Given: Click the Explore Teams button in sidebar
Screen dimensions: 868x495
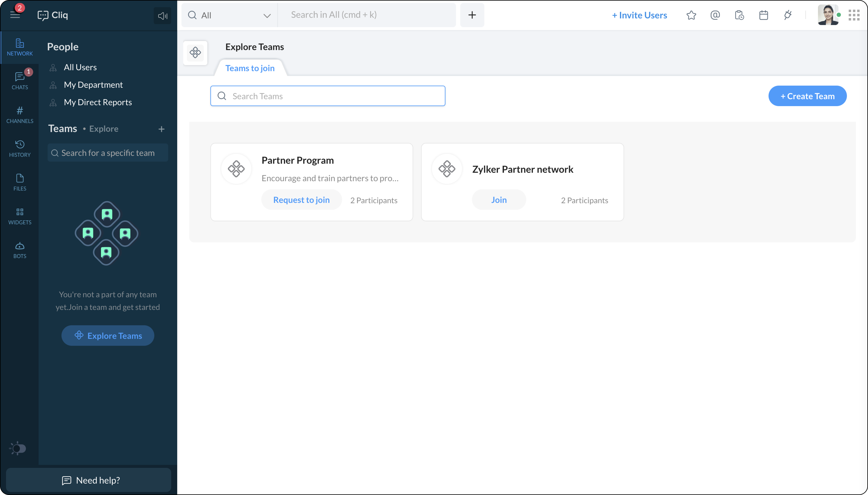Looking at the screenshot, I should pyautogui.click(x=108, y=336).
